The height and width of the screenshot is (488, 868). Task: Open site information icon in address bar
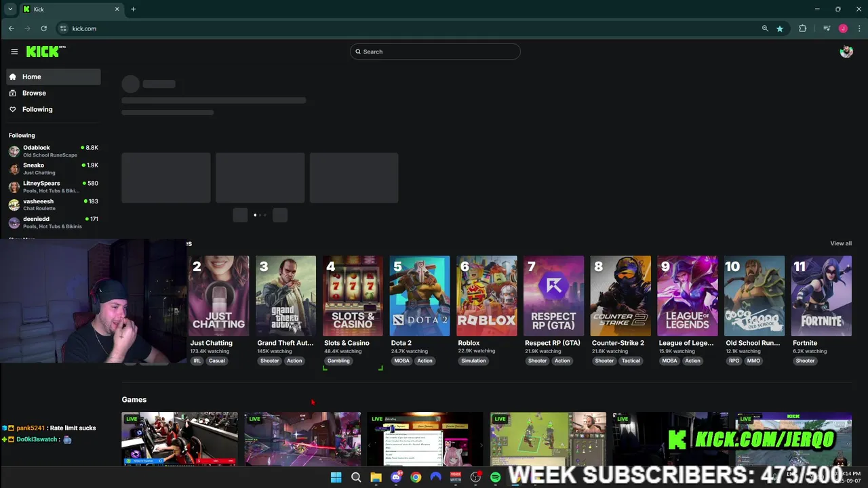[63, 28]
